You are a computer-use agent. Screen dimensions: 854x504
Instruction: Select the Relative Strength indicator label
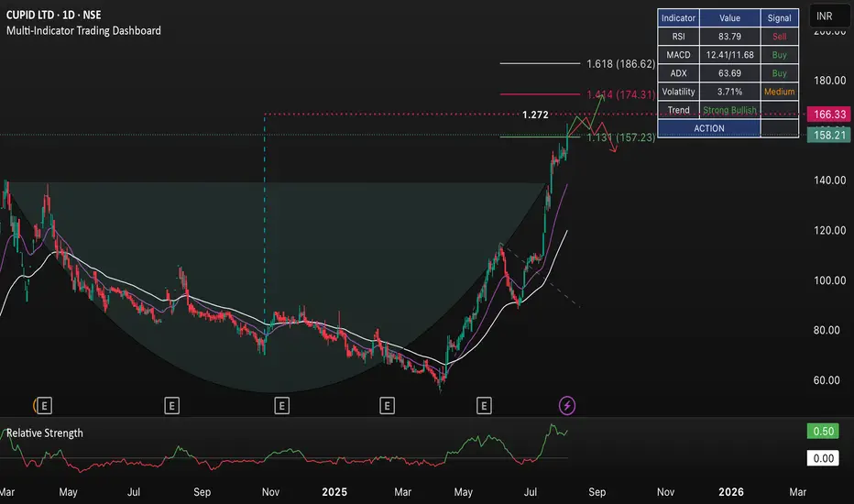point(45,433)
